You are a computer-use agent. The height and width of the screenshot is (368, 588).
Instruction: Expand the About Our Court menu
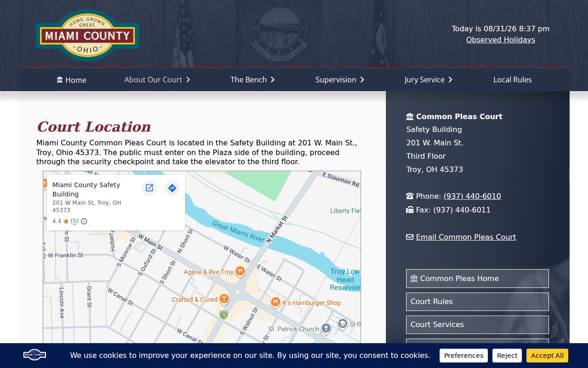[x=157, y=80]
